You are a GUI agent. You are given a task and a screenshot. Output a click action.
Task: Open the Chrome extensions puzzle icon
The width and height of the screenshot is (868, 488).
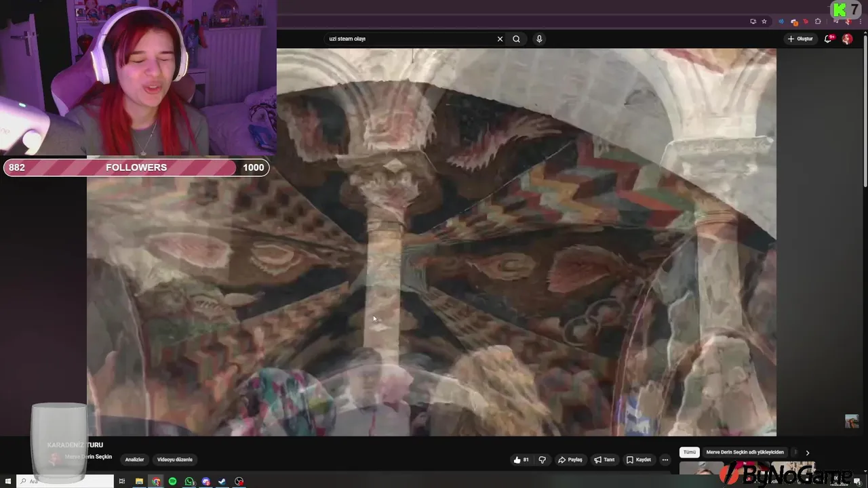coord(818,22)
